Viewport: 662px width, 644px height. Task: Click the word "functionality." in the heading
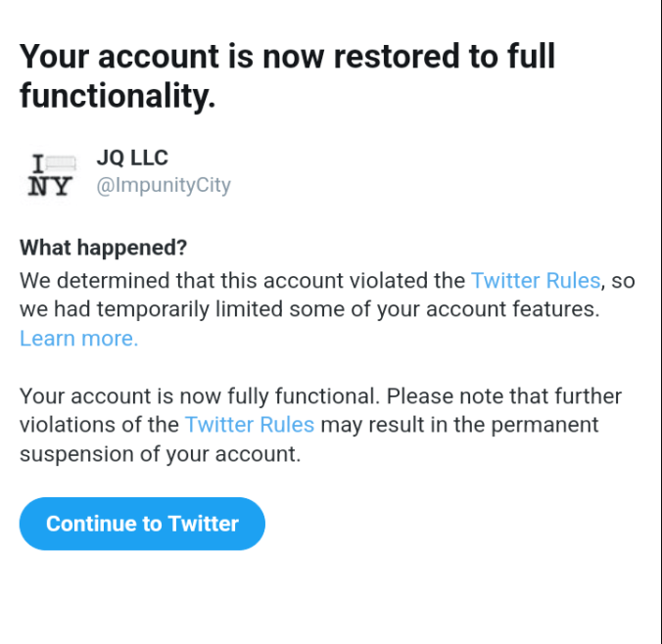click(x=118, y=97)
